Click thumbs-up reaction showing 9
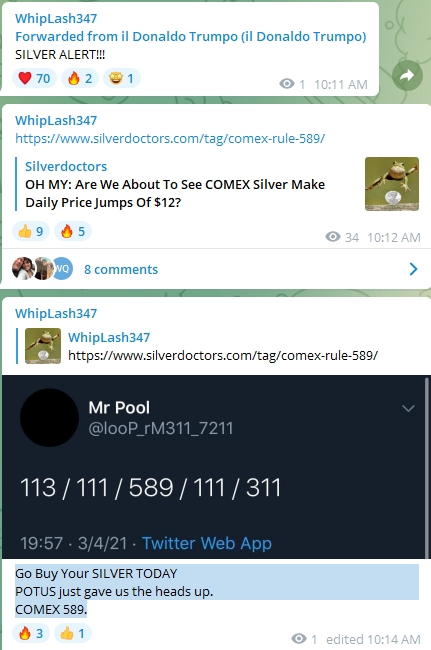This screenshot has width=431, height=650. [x=31, y=231]
